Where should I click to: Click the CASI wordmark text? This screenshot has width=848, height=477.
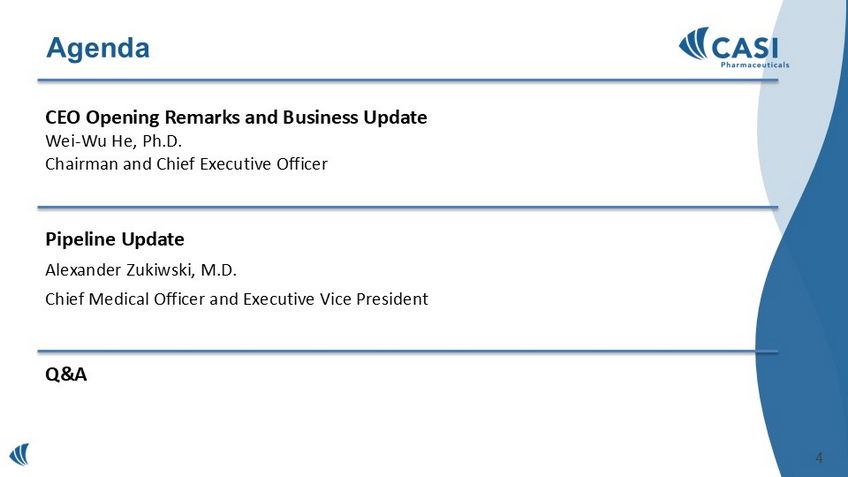tap(745, 45)
